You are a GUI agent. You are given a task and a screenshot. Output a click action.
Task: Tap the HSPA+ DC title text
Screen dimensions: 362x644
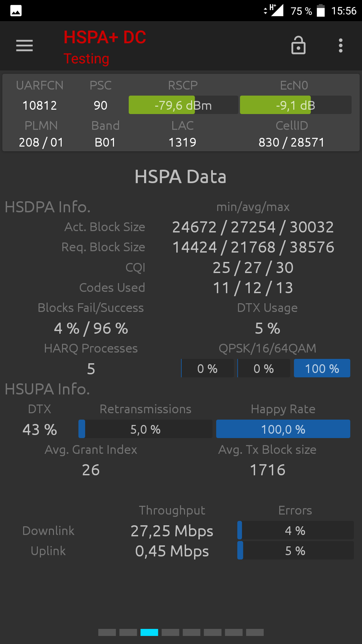105,37
